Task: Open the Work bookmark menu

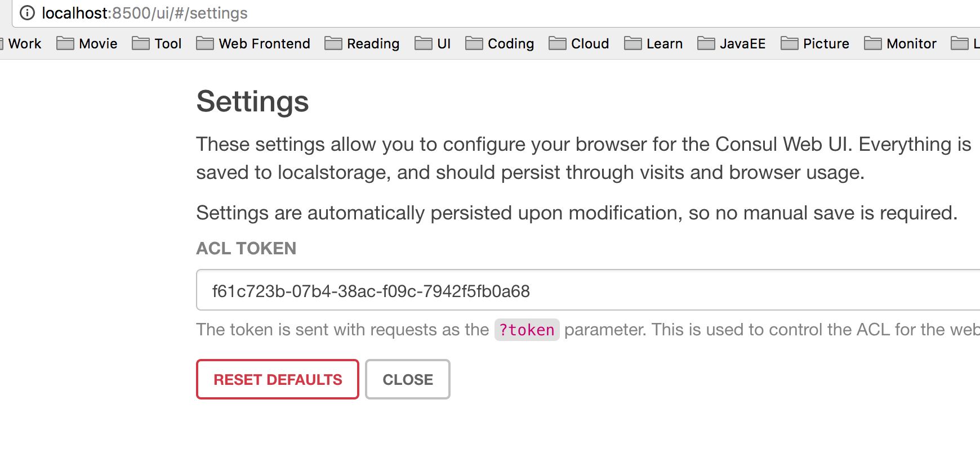Action: tap(23, 44)
